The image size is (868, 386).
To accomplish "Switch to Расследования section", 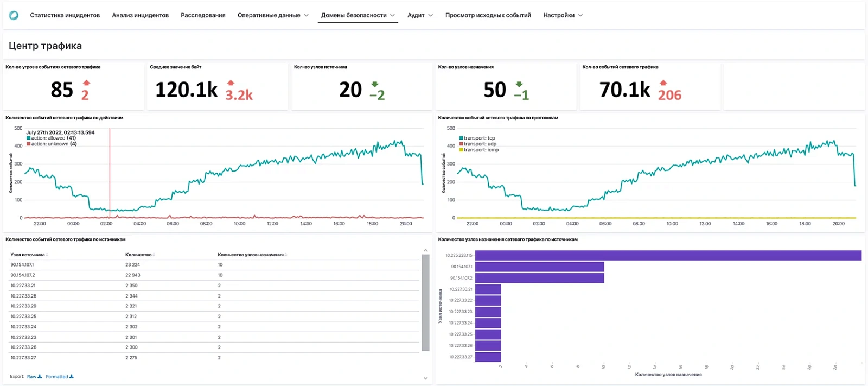I will pos(203,15).
